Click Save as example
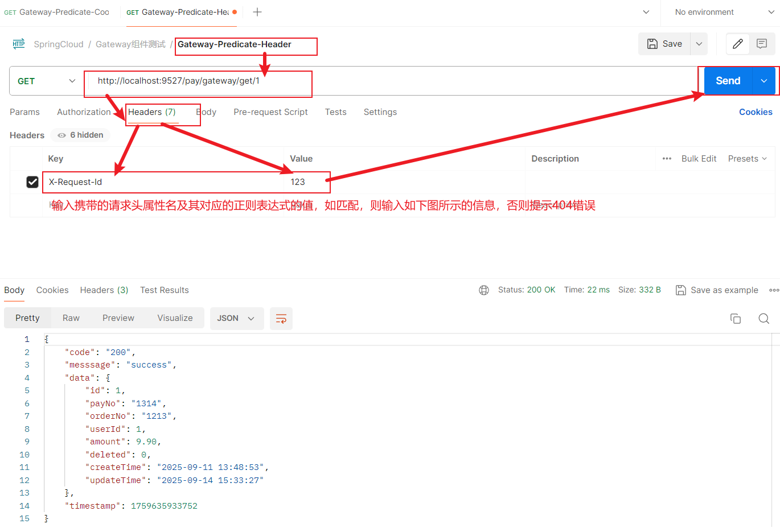 coord(717,290)
